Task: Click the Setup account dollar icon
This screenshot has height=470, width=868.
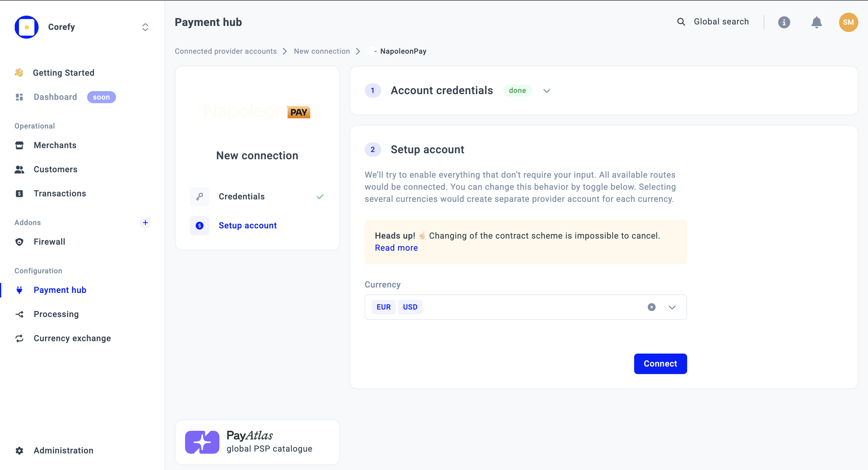Action: (x=200, y=226)
